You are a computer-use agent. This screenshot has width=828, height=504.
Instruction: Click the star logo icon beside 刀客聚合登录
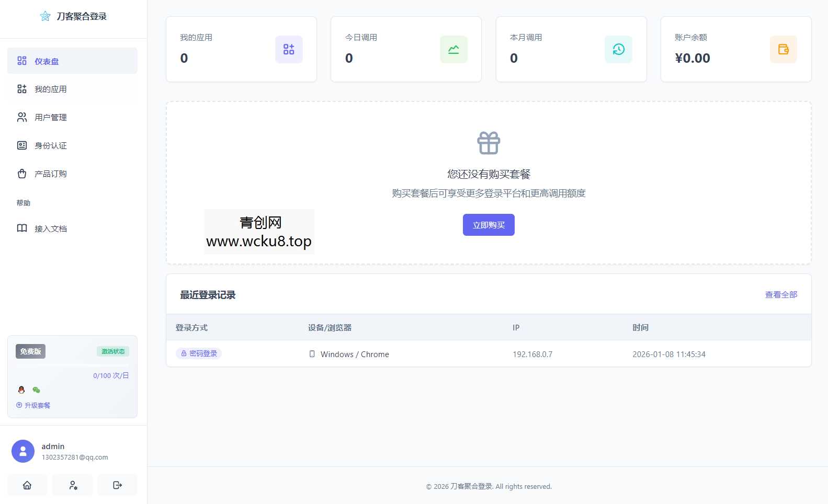46,16
